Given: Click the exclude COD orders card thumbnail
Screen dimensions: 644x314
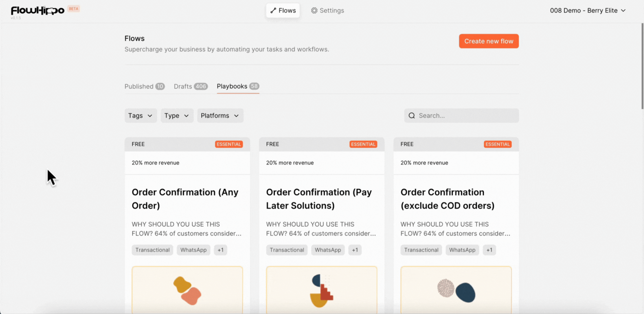Looking at the screenshot, I should [x=456, y=290].
